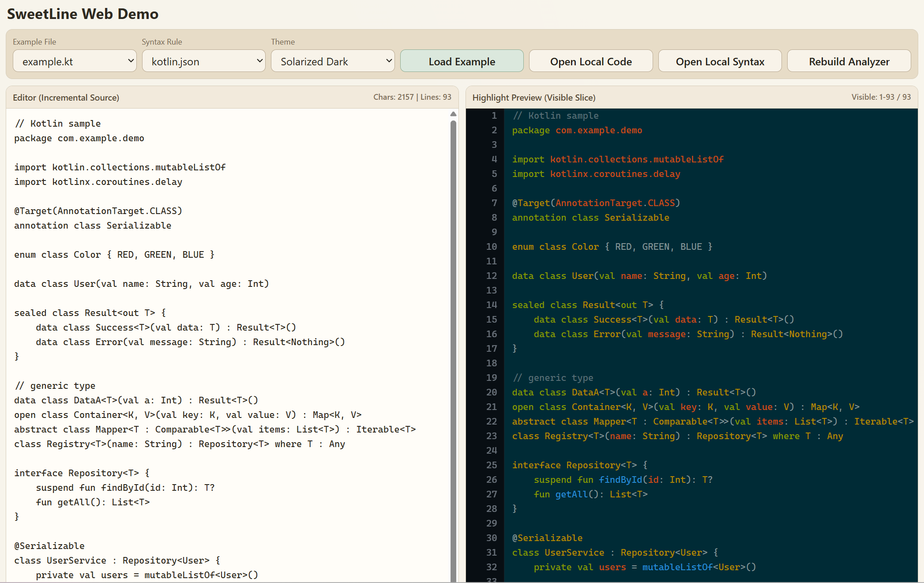The width and height of the screenshot is (924, 583).
Task: Click 'data class Error' line in highlight preview
Action: (x=688, y=334)
